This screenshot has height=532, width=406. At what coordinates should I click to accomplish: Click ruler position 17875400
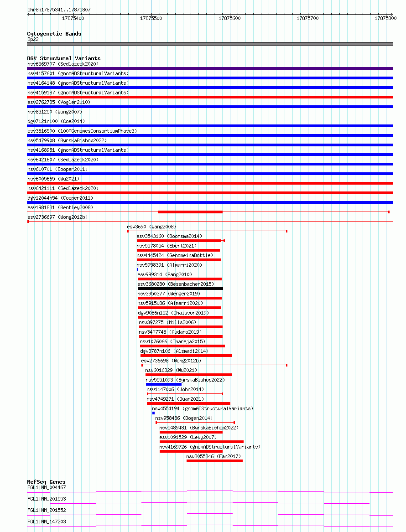click(73, 18)
